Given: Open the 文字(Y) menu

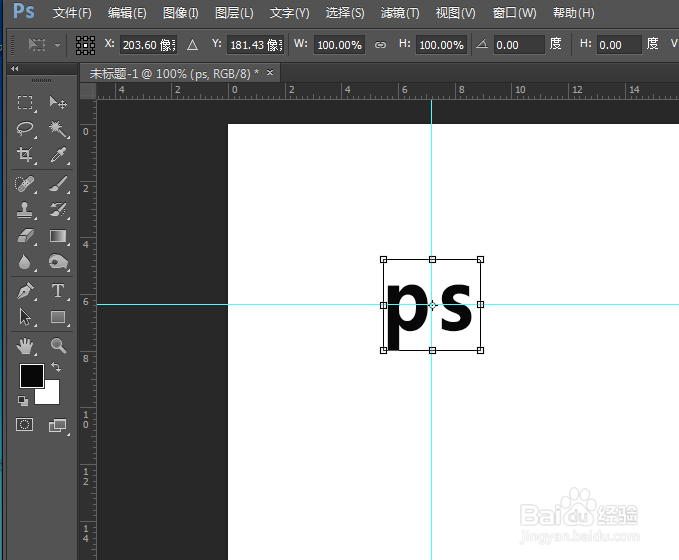Looking at the screenshot, I should 289,13.
